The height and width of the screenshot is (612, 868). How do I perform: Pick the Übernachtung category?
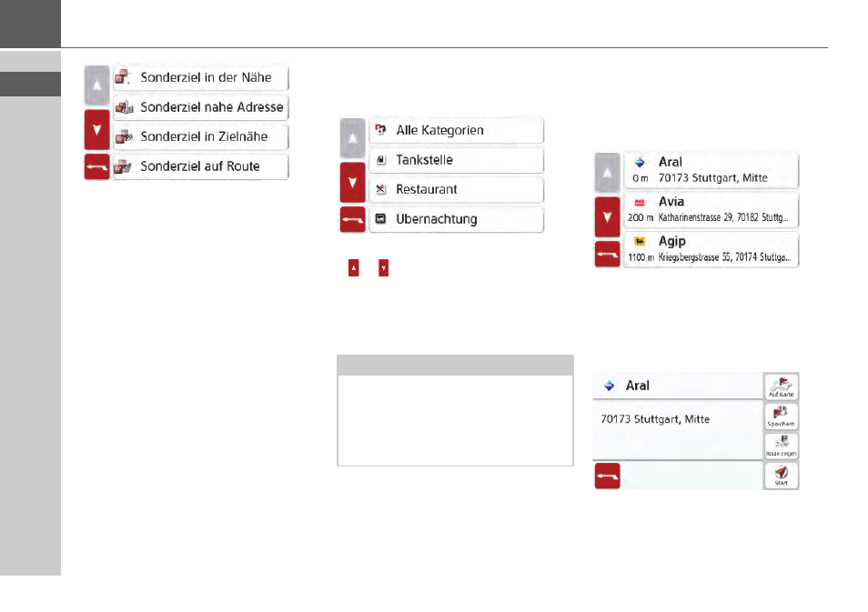tap(456, 219)
